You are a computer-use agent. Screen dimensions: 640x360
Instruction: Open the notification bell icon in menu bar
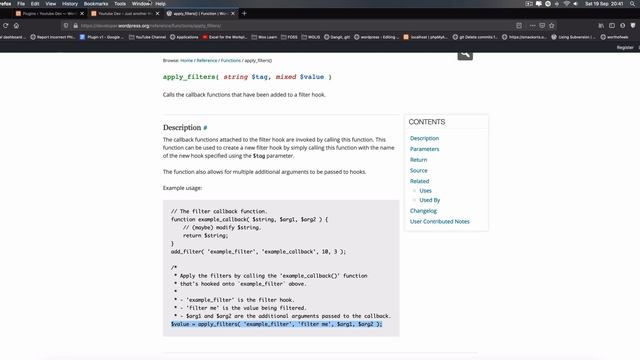[539, 4]
